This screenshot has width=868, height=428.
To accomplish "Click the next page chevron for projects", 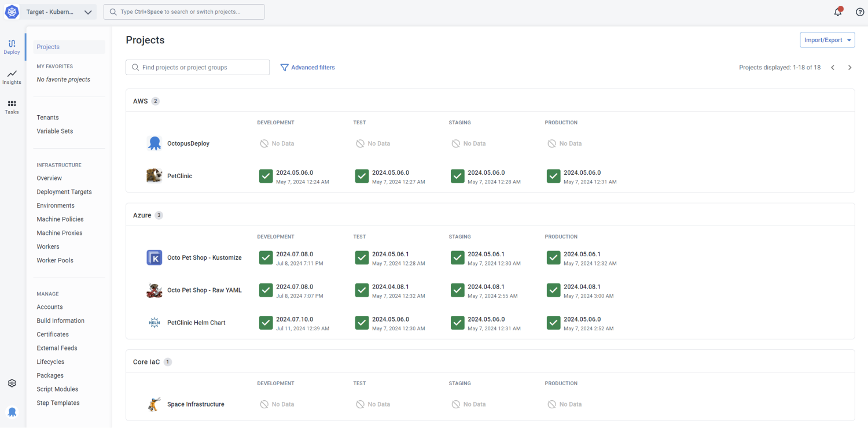I will pos(849,67).
